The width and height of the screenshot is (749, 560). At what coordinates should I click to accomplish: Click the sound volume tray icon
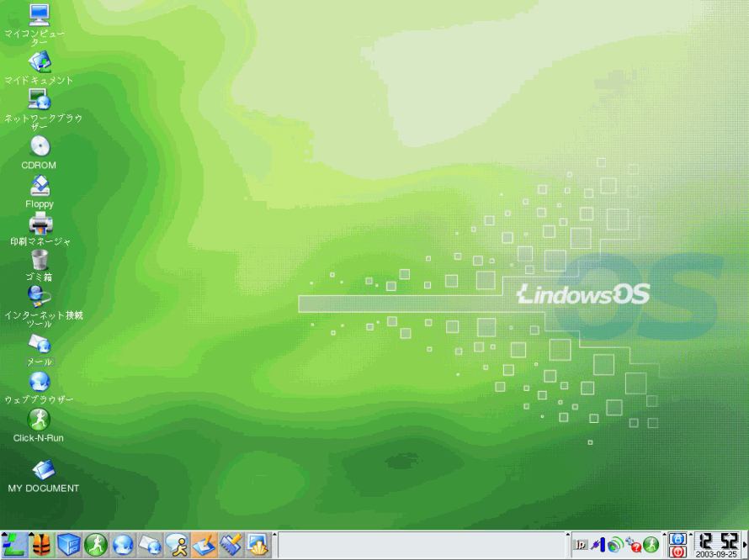coord(615,545)
